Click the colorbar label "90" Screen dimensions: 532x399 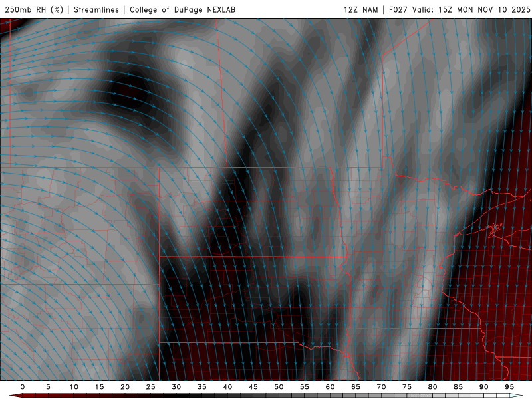[483, 387]
